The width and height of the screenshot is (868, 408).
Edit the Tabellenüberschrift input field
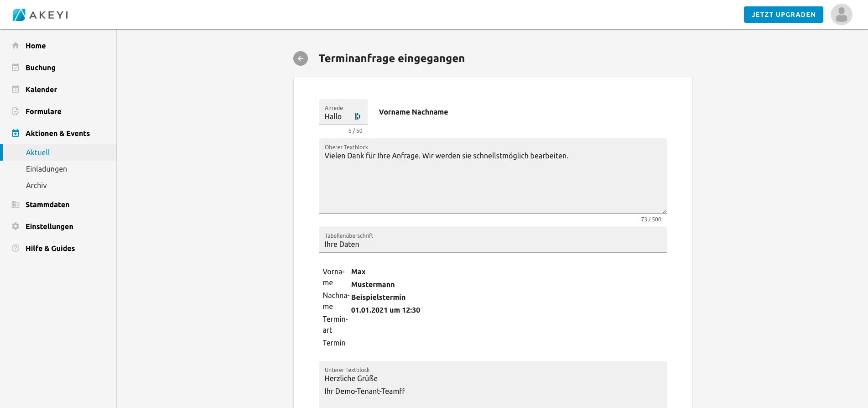pyautogui.click(x=493, y=244)
